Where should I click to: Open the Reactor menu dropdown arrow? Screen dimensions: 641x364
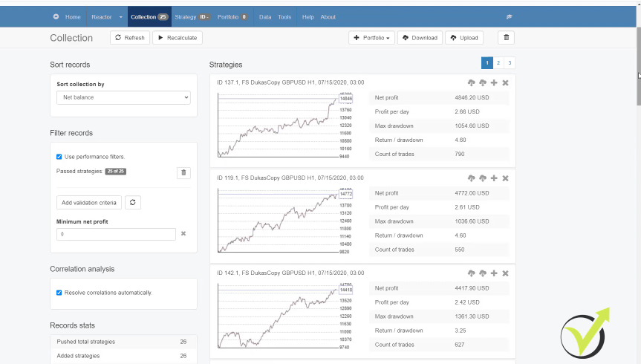pos(120,17)
